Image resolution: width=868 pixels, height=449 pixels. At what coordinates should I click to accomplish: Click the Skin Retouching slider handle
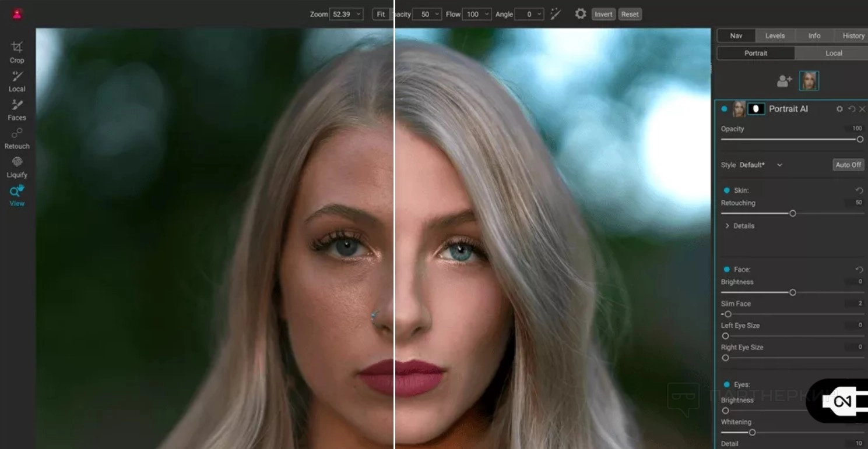click(793, 214)
